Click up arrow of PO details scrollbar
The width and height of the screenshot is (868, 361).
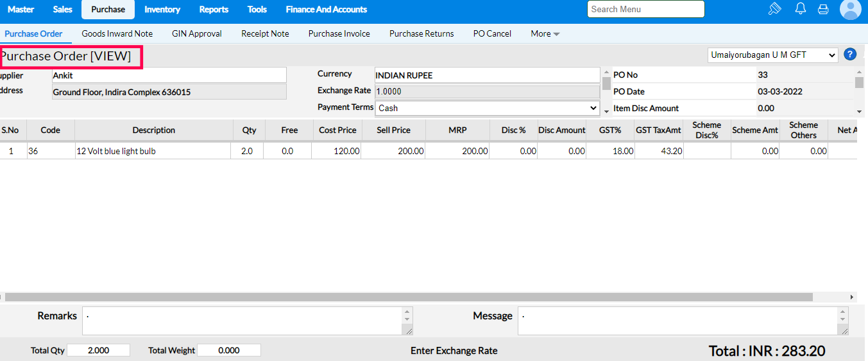point(859,72)
